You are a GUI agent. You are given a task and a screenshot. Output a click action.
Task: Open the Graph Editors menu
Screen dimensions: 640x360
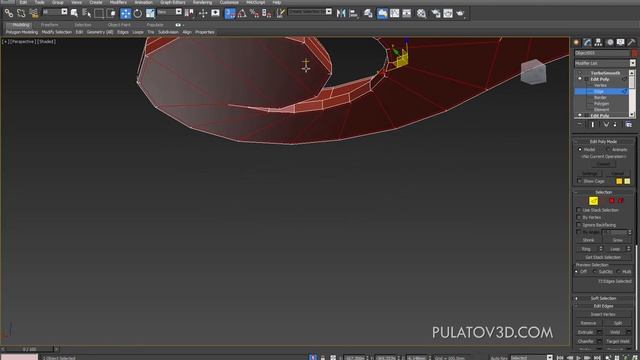point(173,2)
